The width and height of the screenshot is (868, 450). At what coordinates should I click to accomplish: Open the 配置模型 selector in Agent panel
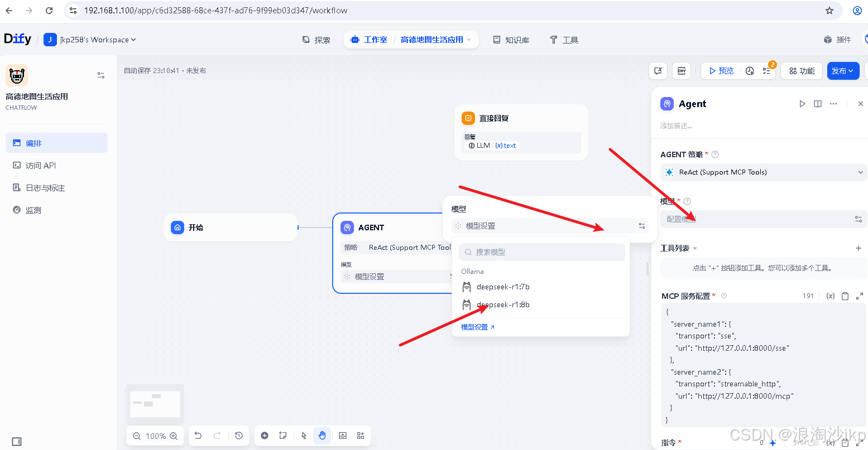[x=764, y=219]
